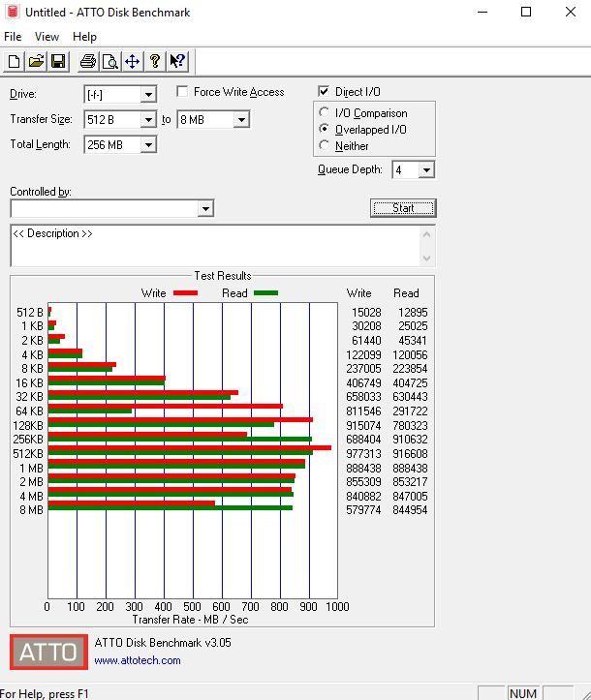Image resolution: width=591 pixels, height=700 pixels.
Task: Click write value 915074
Action: coord(363,425)
